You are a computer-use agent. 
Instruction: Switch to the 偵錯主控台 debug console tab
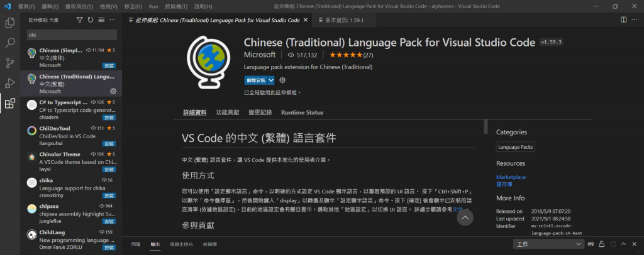pyautogui.click(x=182, y=244)
